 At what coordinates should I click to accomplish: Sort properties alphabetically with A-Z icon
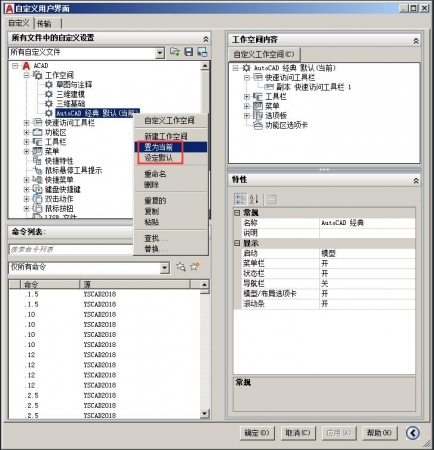pyautogui.click(x=254, y=199)
